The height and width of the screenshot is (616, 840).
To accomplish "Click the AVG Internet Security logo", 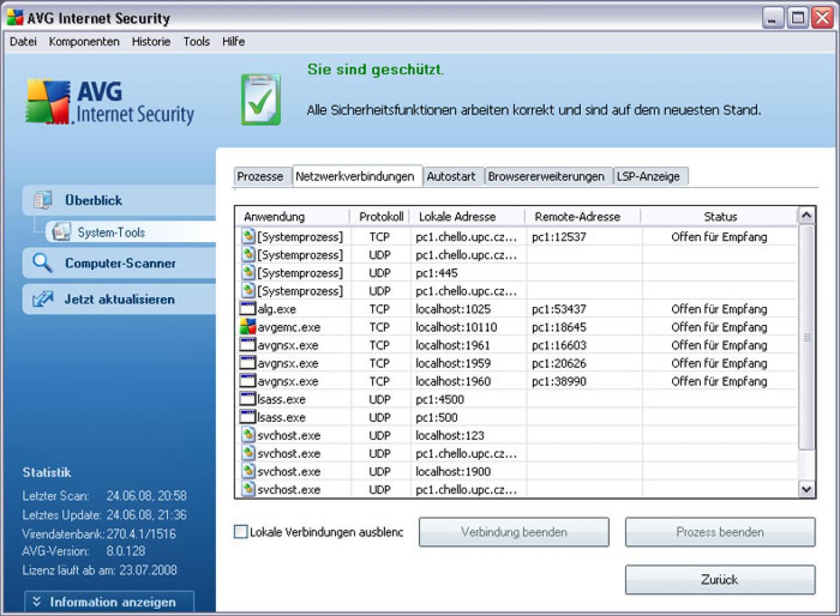I will (110, 102).
